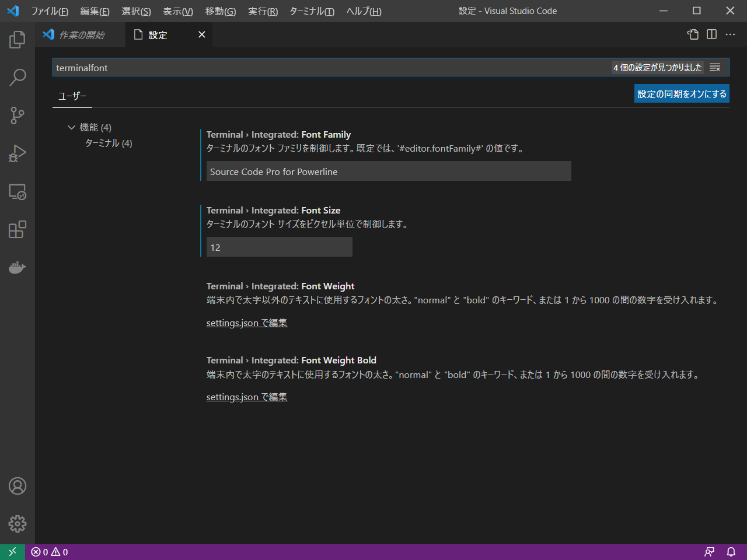Open Manage gear menu
Image resolution: width=747 pixels, height=560 pixels.
click(x=18, y=524)
